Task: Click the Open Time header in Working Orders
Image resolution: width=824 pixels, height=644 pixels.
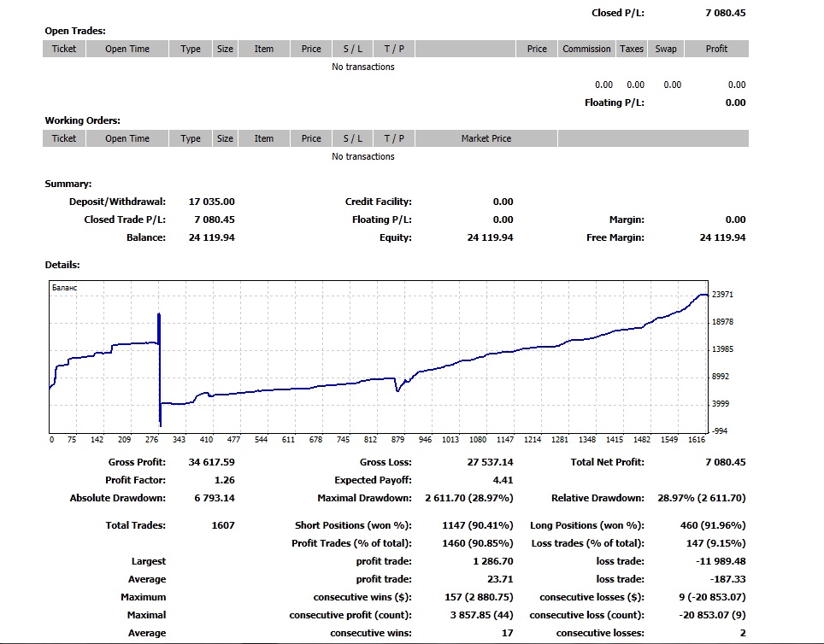Action: [127, 138]
